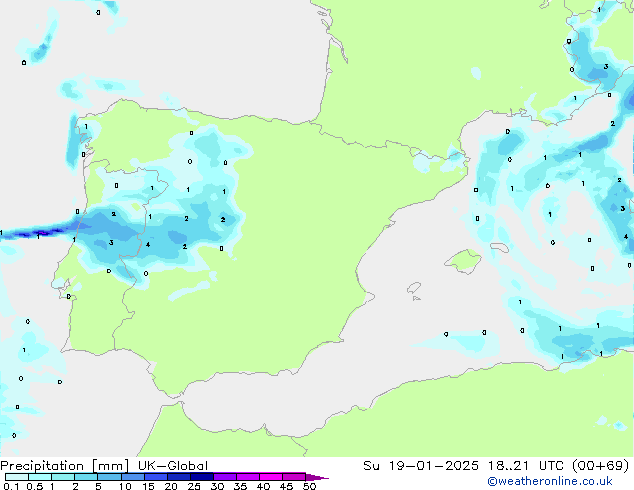This screenshot has width=634, height=490.
Task: Click the "30" legend scale label
Action: tap(217, 486)
